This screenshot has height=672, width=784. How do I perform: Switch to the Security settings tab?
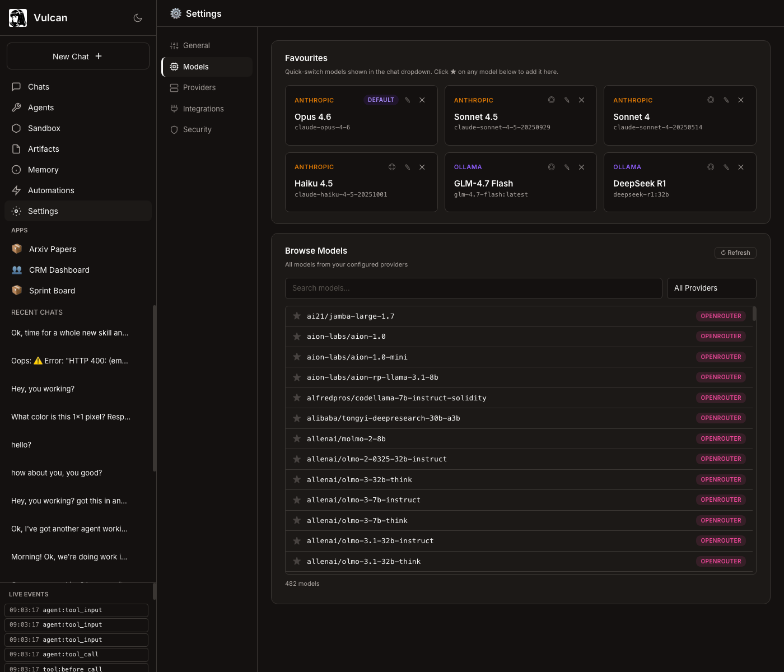tap(197, 130)
